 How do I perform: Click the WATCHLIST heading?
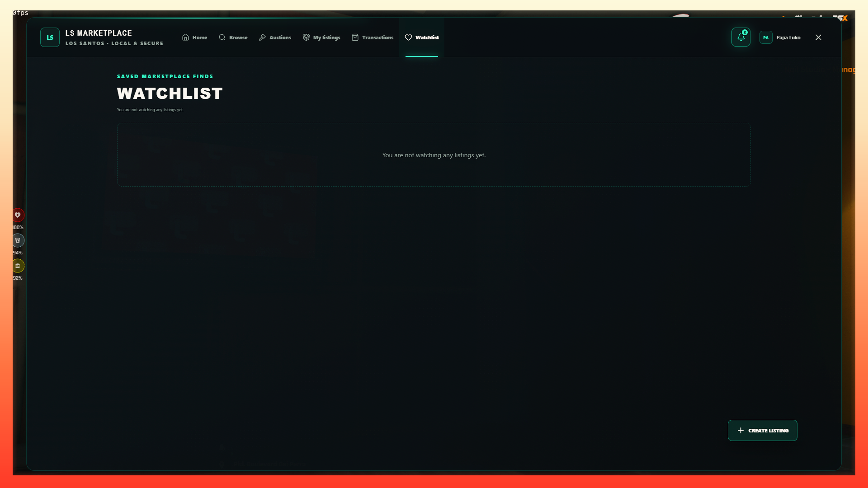[170, 94]
